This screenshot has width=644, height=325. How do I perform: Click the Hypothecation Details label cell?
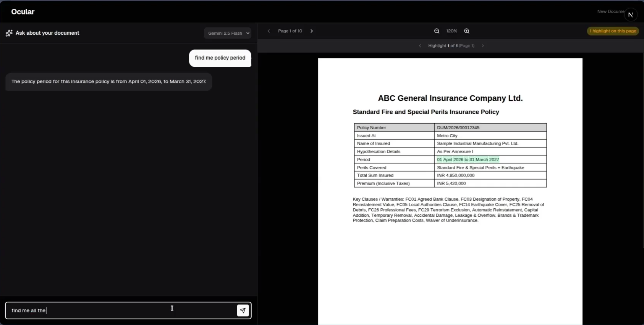click(394, 151)
